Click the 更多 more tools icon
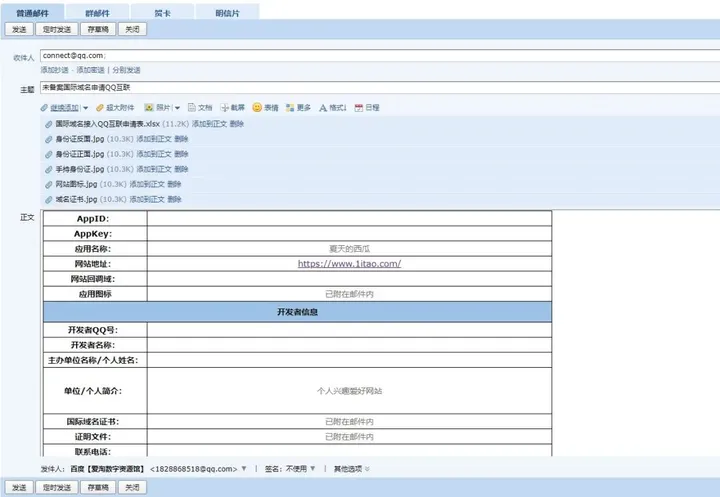720x497 pixels. (290, 107)
